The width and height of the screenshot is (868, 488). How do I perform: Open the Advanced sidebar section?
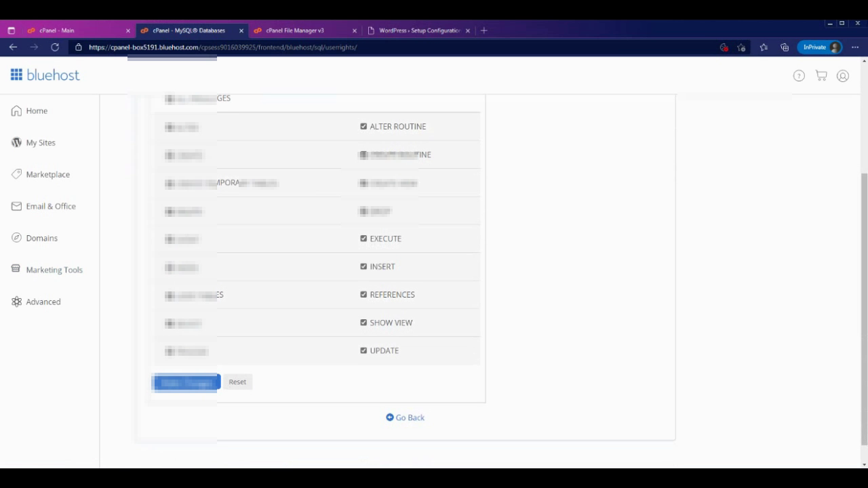[x=43, y=302]
